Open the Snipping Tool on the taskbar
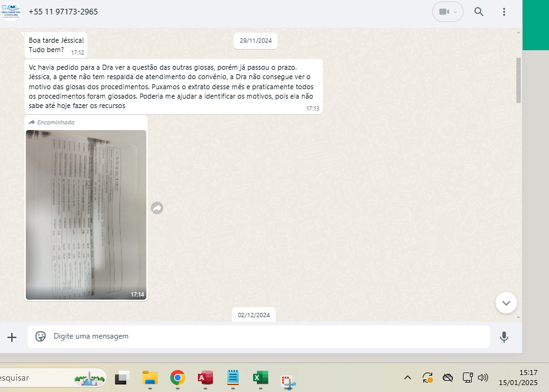This screenshot has height=392, width=549. pos(288,381)
